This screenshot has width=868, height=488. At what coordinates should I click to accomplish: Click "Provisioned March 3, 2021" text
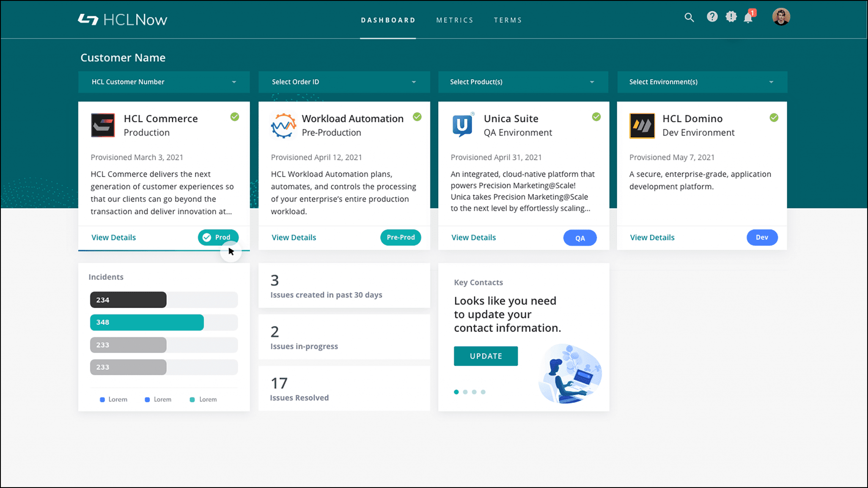coord(137,157)
